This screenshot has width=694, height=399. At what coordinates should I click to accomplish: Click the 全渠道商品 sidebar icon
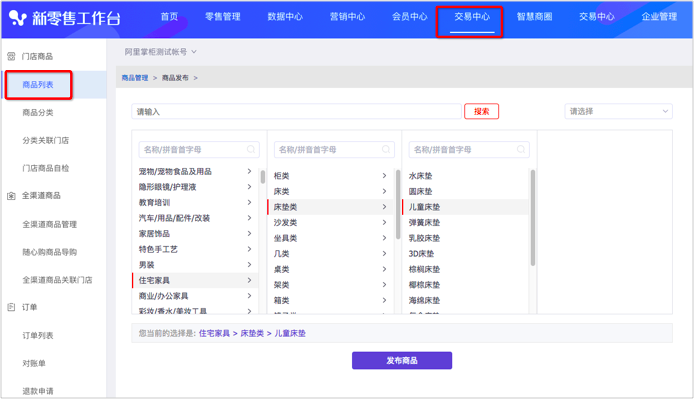point(12,196)
